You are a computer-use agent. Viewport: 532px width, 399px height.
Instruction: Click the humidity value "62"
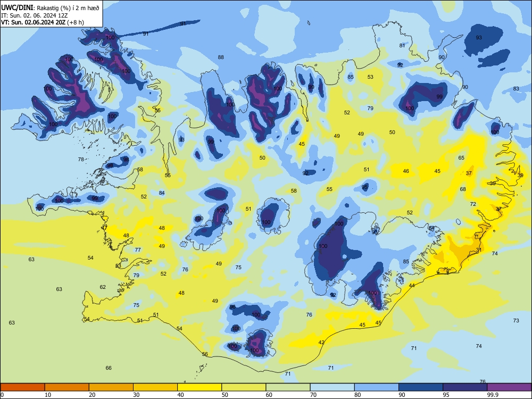pyautogui.click(x=103, y=287)
